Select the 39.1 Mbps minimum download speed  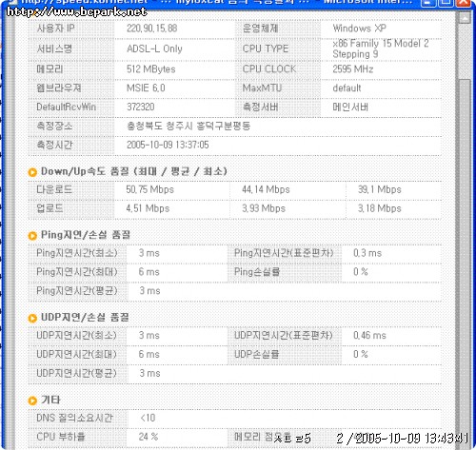pos(380,189)
